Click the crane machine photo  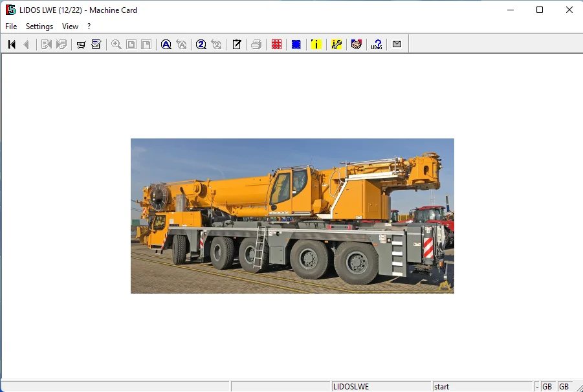click(x=292, y=215)
